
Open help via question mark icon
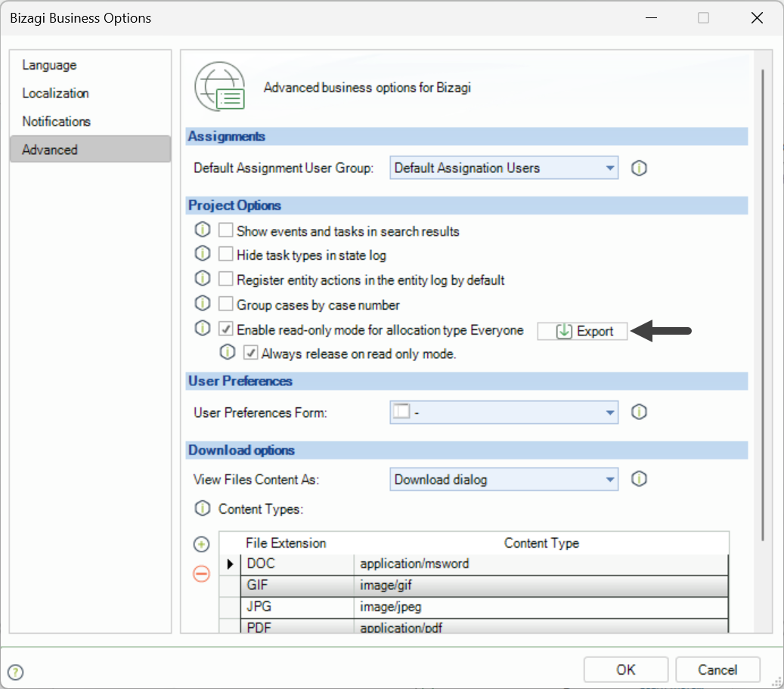[16, 672]
